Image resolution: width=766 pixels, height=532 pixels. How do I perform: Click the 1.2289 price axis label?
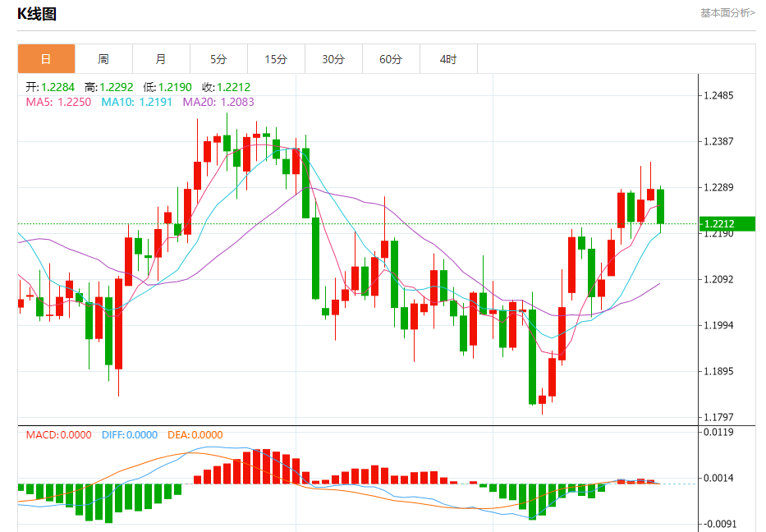coord(718,187)
